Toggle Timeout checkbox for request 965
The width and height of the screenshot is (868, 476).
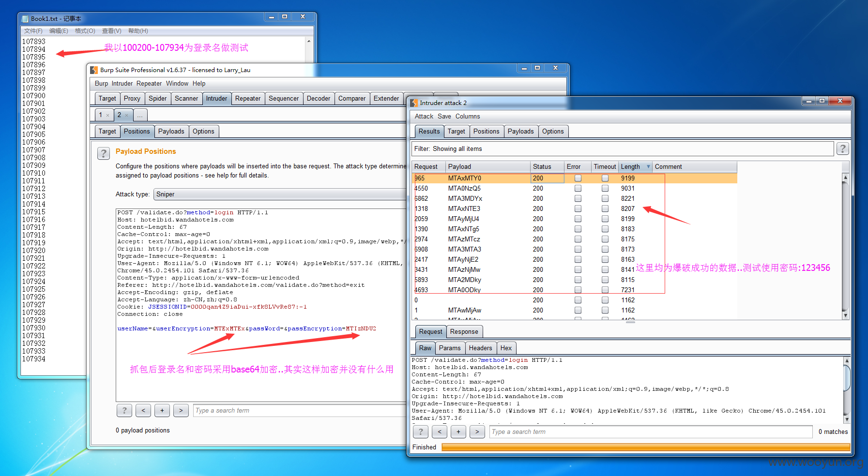[x=605, y=178]
